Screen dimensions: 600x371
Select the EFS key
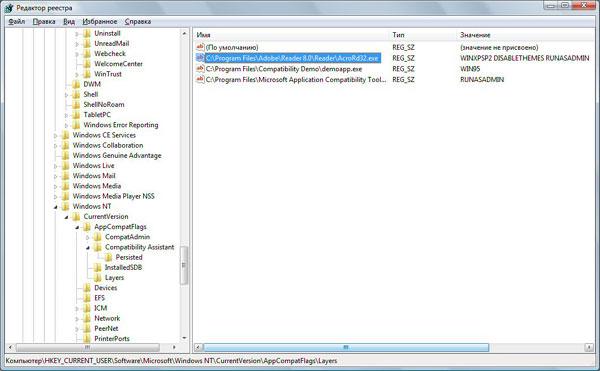tap(99, 298)
